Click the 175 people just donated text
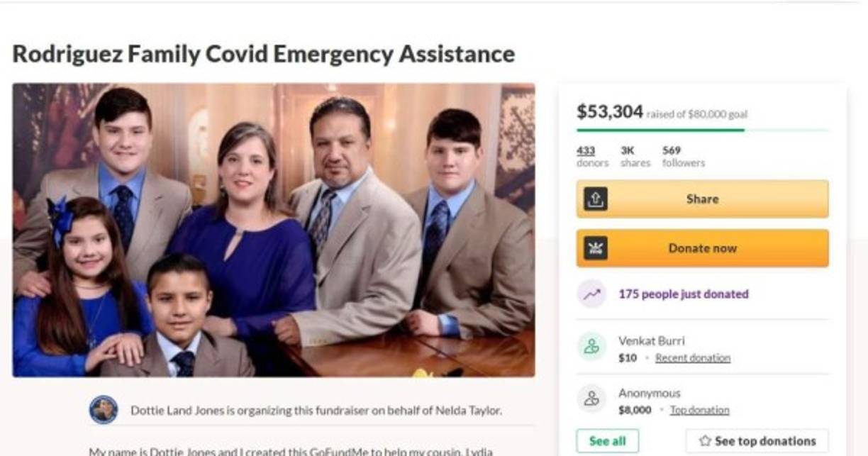868x456 pixels. point(683,294)
